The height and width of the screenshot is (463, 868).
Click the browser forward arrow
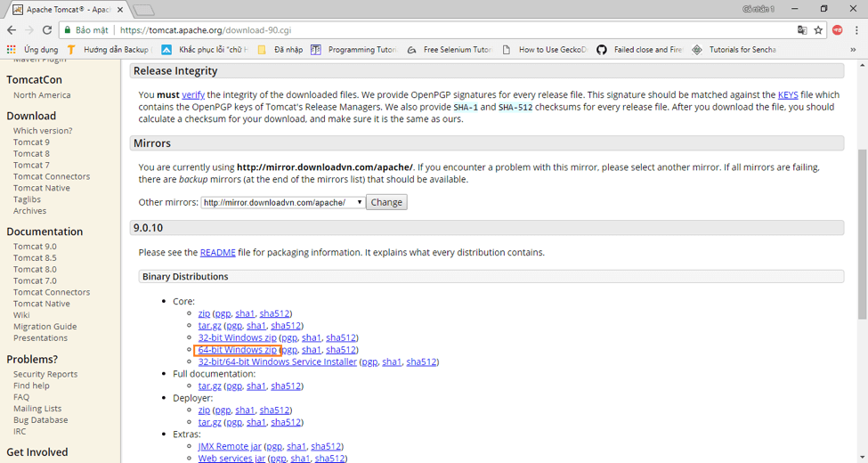(29, 30)
